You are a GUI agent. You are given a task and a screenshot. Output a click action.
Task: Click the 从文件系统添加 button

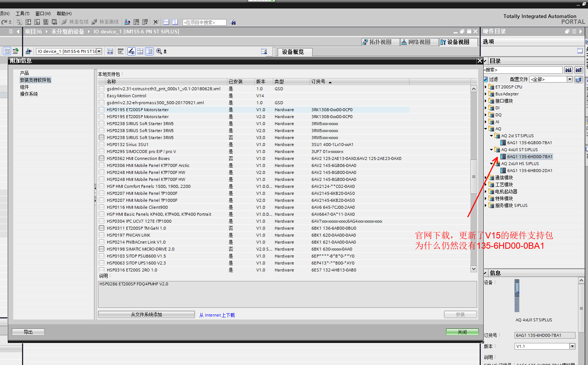pyautogui.click(x=146, y=314)
